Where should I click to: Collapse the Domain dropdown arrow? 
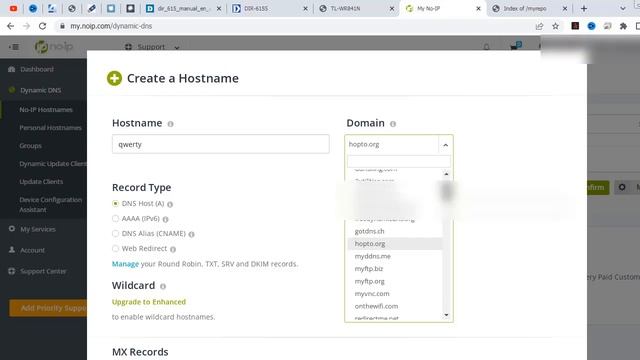(445, 145)
